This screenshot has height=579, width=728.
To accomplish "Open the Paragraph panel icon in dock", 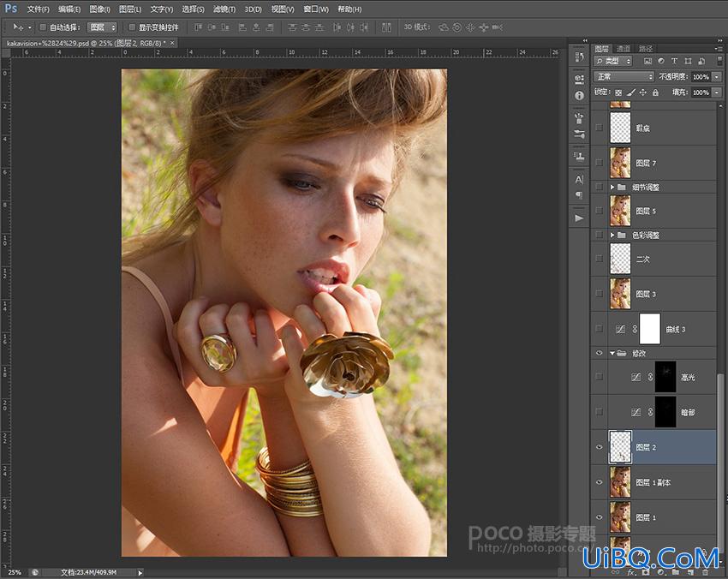I will [579, 195].
